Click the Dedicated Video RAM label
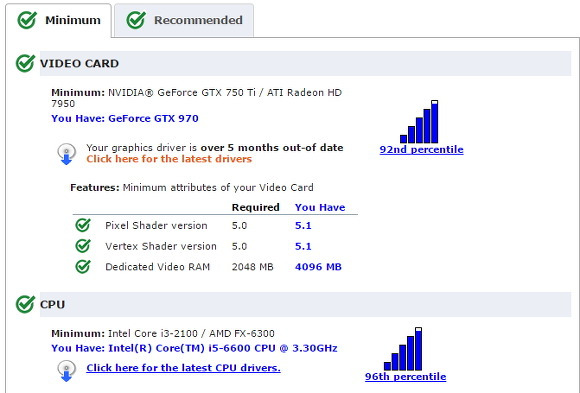This screenshot has width=580, height=393. (x=158, y=267)
